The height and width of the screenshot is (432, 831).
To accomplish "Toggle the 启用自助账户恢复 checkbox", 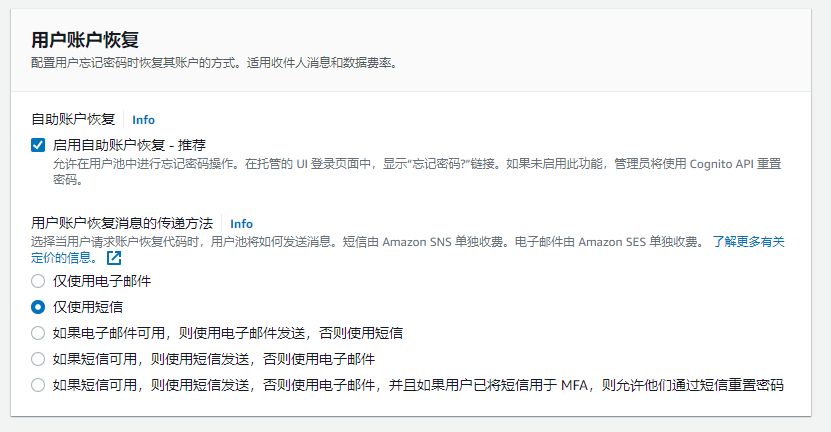I will tap(38, 145).
